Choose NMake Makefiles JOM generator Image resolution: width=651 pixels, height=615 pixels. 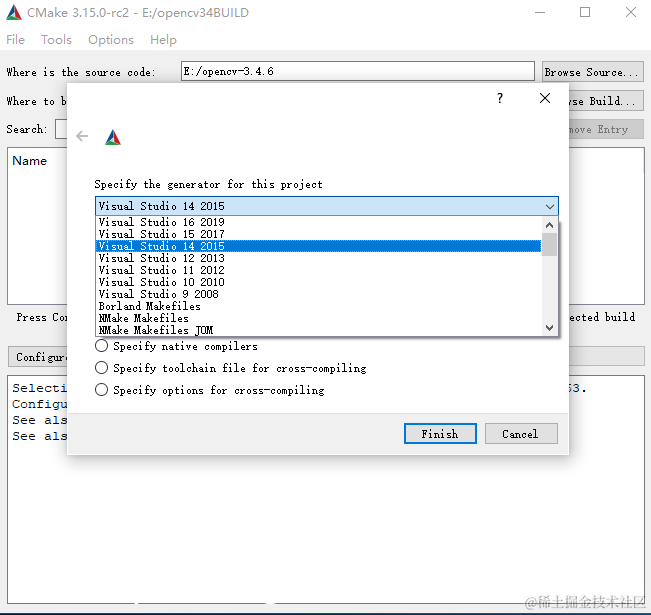[318, 330]
